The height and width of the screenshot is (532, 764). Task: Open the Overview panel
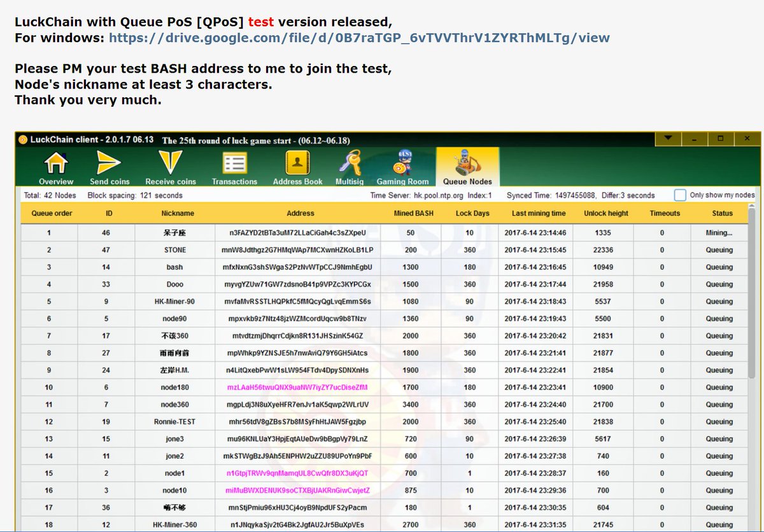[x=55, y=165]
